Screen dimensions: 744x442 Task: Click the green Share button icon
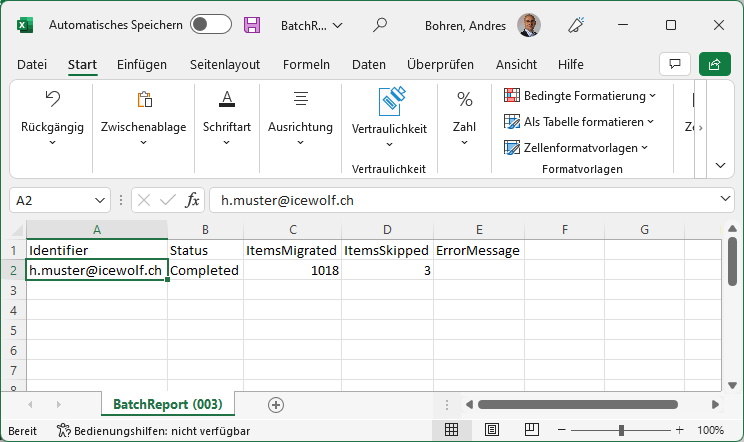(x=714, y=64)
